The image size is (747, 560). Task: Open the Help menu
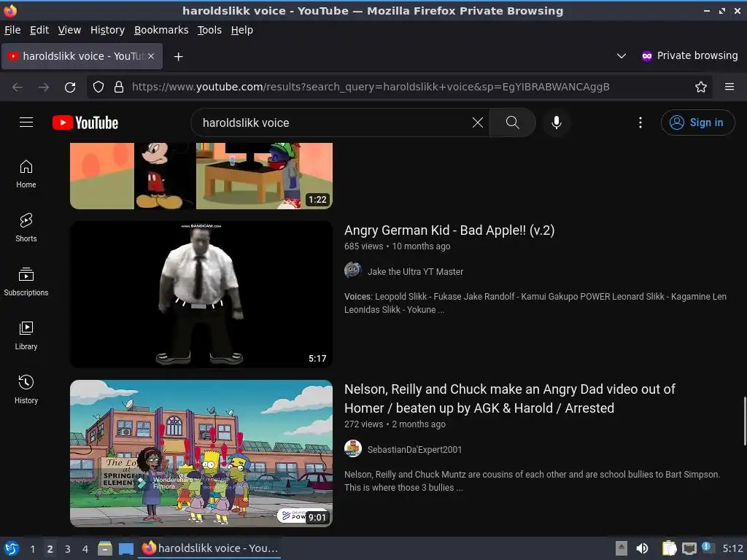coord(242,30)
